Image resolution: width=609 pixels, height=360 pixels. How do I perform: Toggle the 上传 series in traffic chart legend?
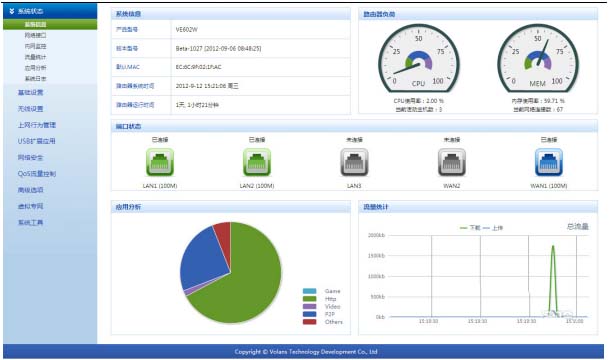coord(493,228)
